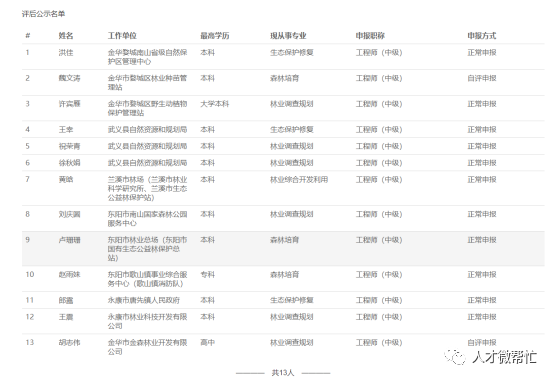Screen dimensions: 554x381
Task: Click 生态保护修复 in row 1
Action: tap(292, 53)
